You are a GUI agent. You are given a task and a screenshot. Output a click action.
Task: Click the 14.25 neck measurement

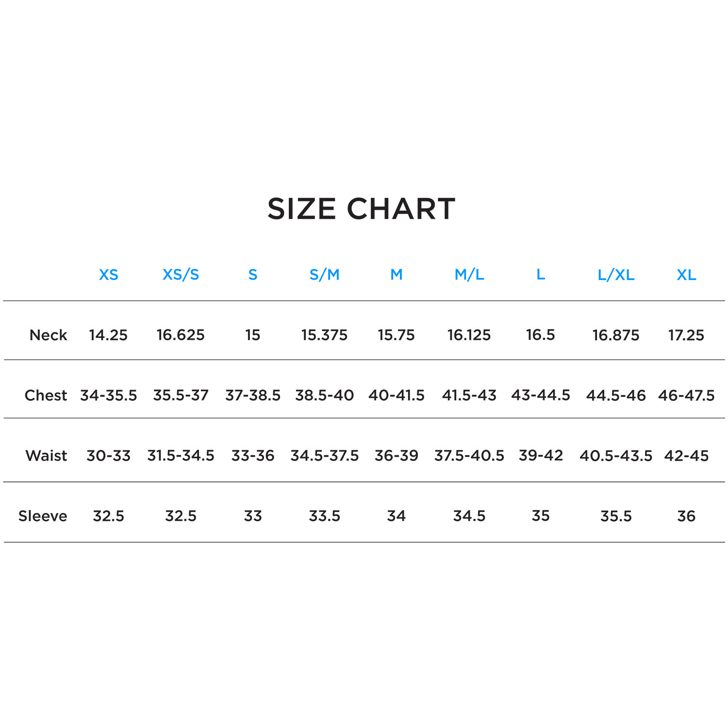coord(108,335)
